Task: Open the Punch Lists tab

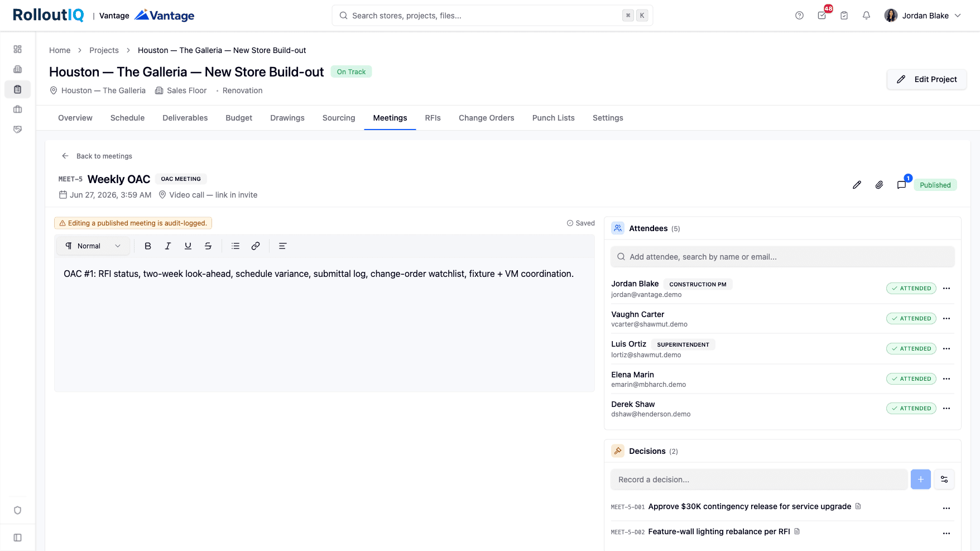Action: point(554,118)
